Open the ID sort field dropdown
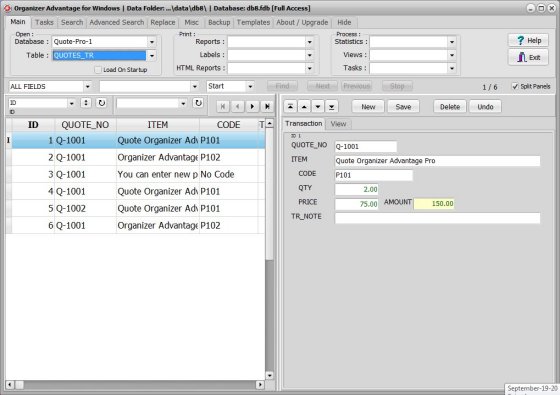Screen dimensions: 560x395 pos(72,103)
